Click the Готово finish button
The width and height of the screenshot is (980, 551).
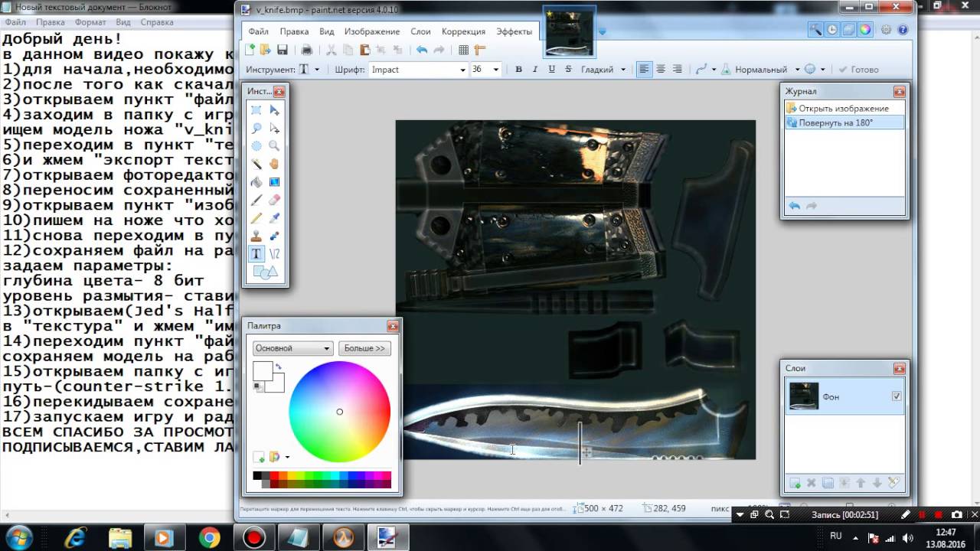coord(858,70)
